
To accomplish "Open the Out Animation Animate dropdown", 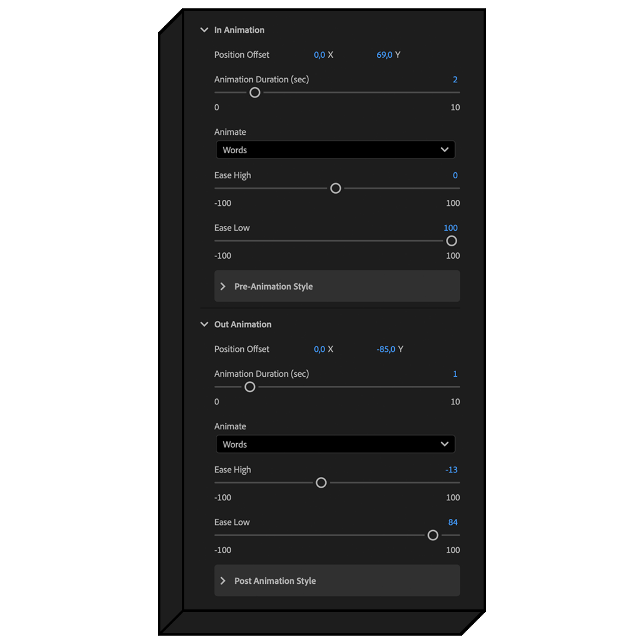I will click(335, 444).
